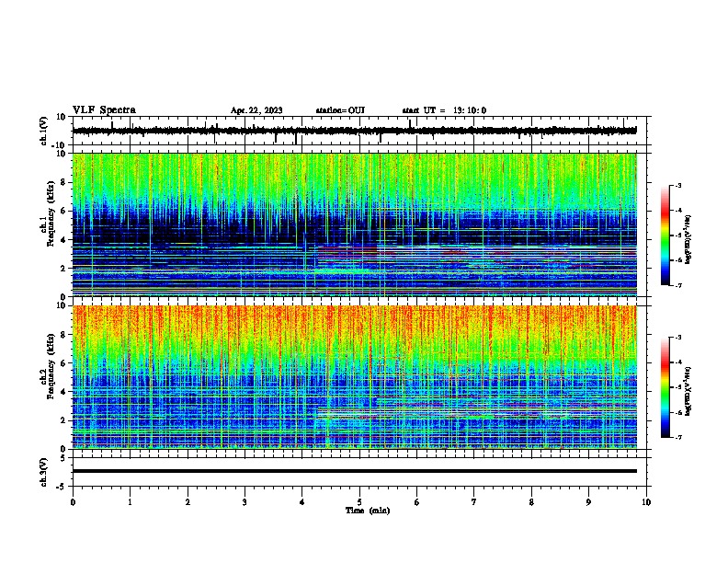
Task: Click the ch.2 spectrogram color scale bar
Action: click(665, 387)
